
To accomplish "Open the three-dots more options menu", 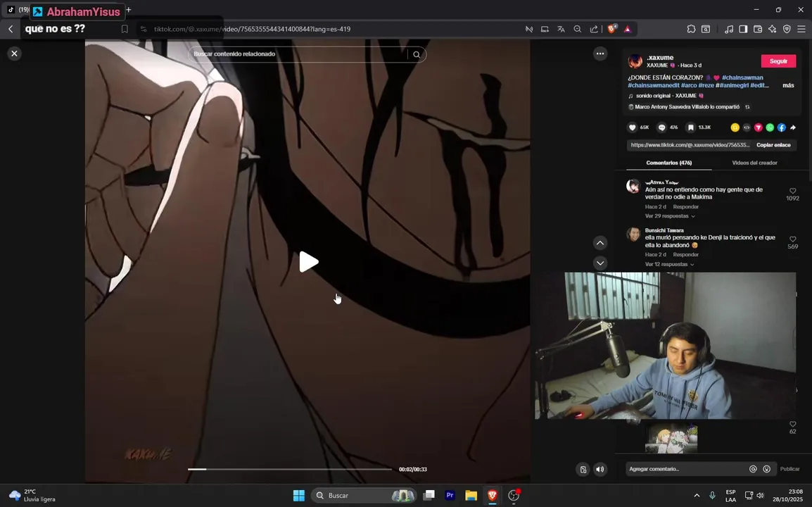I will pos(600,54).
